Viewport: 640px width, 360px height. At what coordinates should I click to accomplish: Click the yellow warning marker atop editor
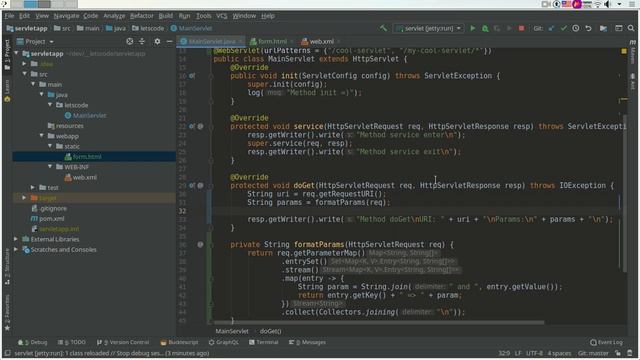[624, 51]
